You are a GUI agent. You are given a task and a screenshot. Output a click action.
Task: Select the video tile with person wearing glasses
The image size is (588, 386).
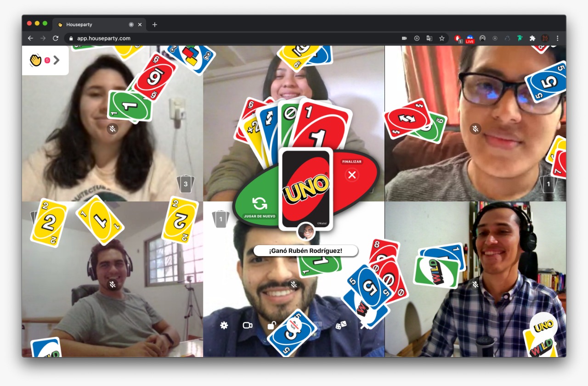475,123
